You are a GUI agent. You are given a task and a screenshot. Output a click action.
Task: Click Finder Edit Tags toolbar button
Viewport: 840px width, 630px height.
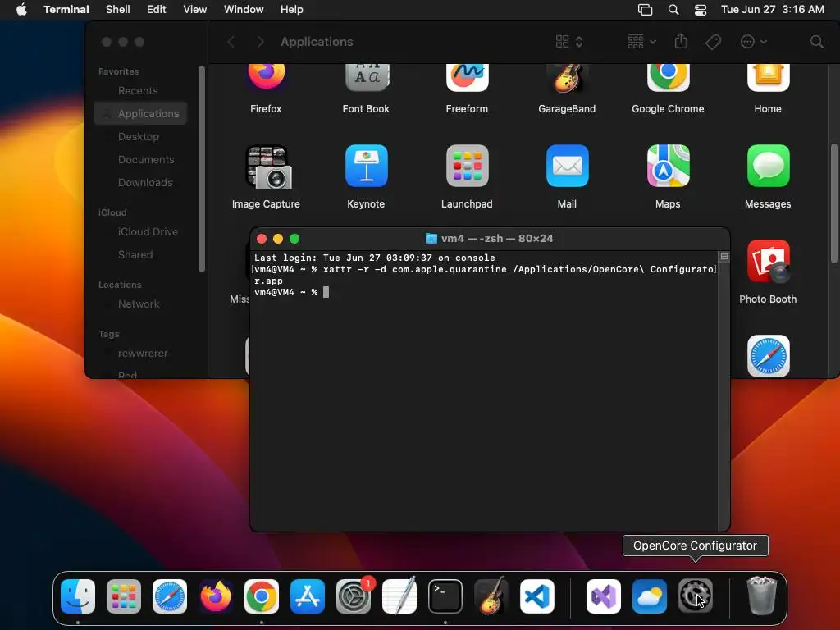(x=713, y=42)
